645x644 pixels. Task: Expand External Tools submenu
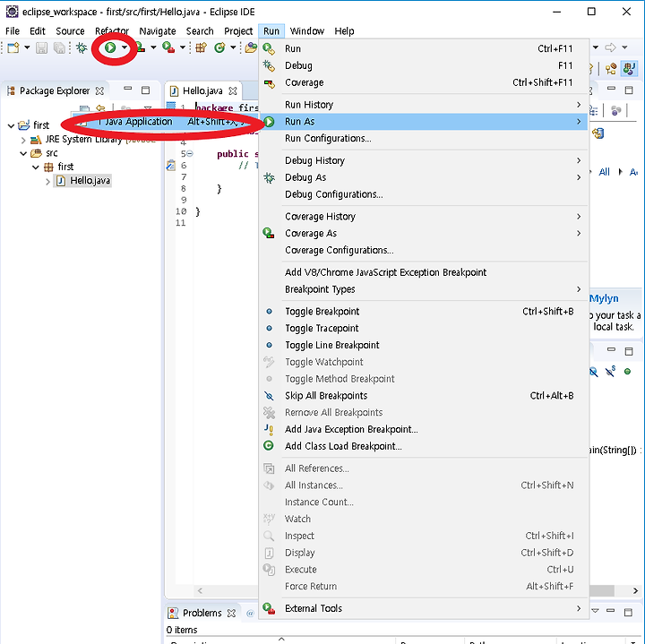(x=423, y=608)
